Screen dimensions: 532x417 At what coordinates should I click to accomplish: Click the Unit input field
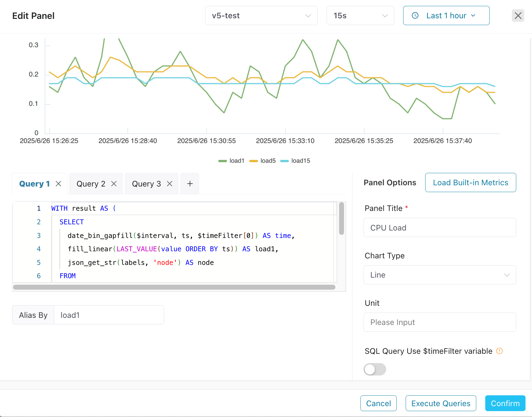[x=439, y=322]
